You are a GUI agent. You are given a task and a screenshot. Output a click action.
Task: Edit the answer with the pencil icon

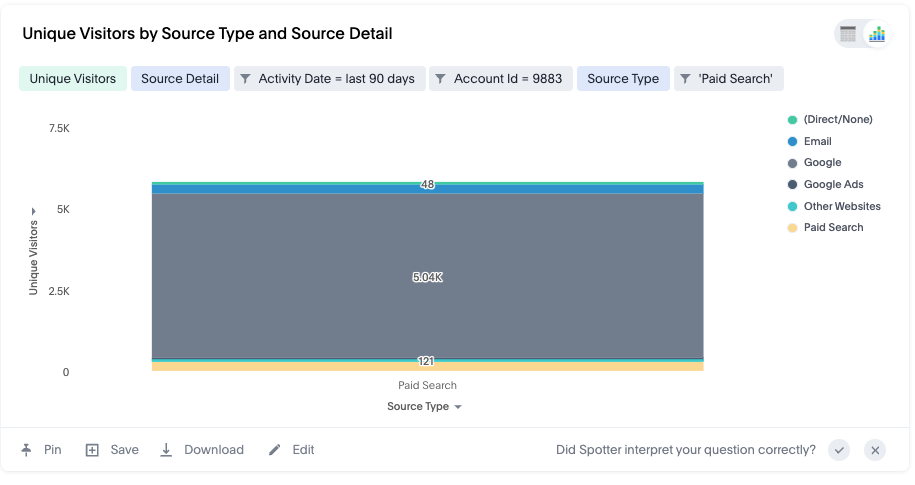[291, 450]
